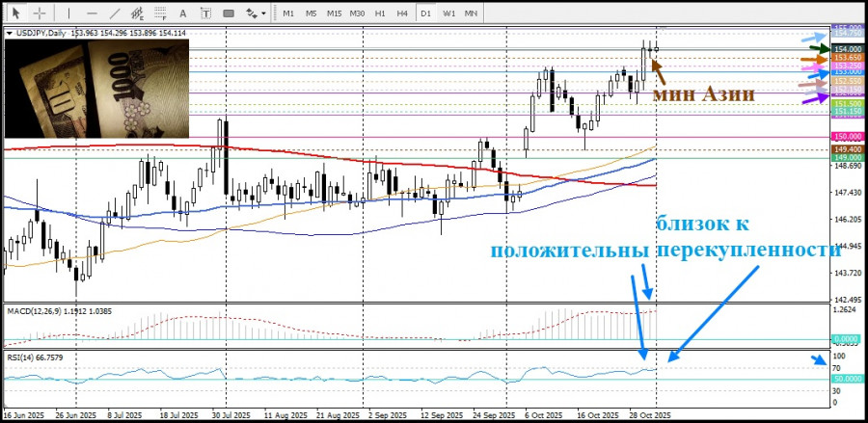
Task: Select the Draw Text (A) tool
Action: [x=183, y=13]
